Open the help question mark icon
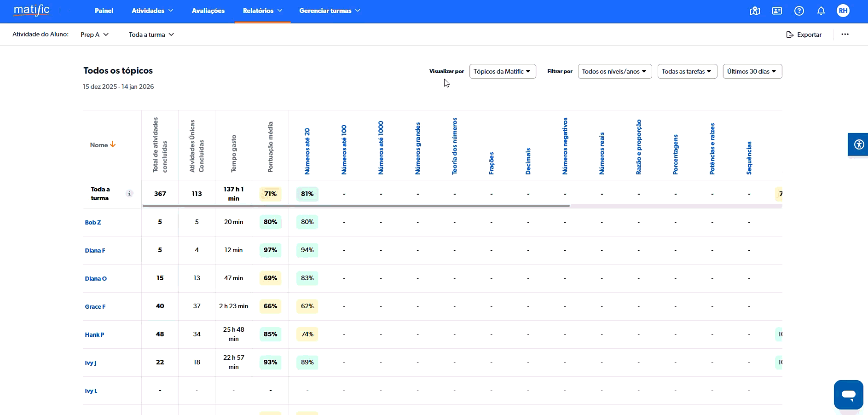This screenshot has width=868, height=415. click(799, 11)
